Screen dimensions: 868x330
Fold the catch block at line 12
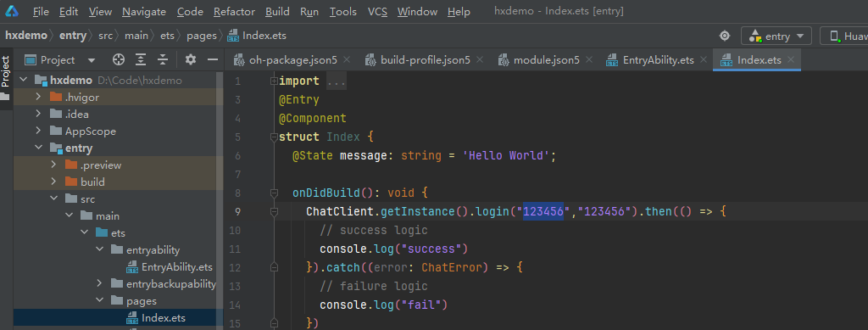tap(274, 267)
